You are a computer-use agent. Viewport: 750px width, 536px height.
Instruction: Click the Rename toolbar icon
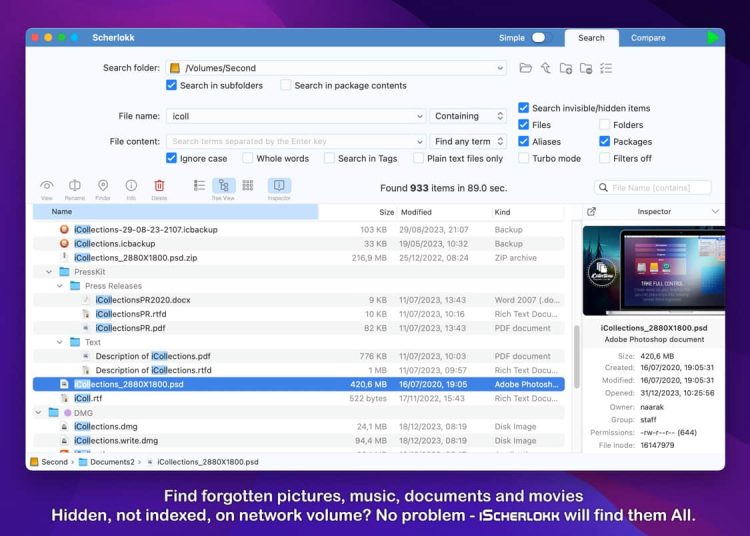tap(75, 186)
